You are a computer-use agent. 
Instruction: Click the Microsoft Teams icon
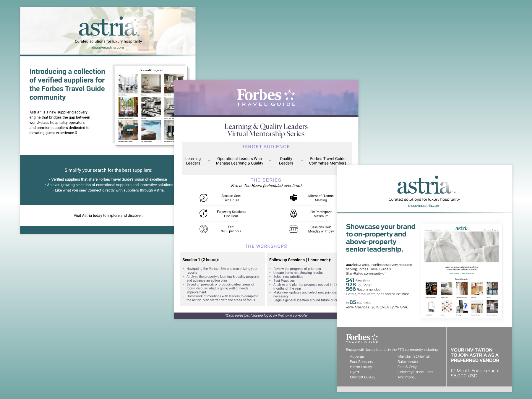293,198
